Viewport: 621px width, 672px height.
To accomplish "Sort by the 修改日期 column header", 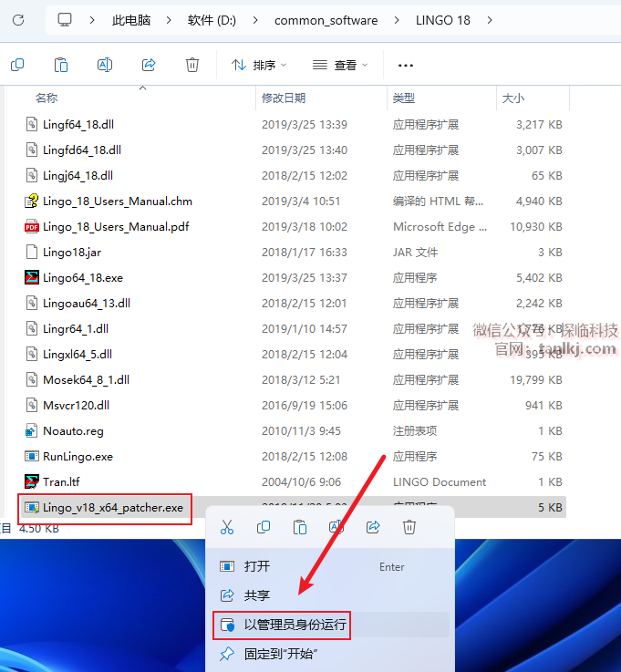I will 284,98.
